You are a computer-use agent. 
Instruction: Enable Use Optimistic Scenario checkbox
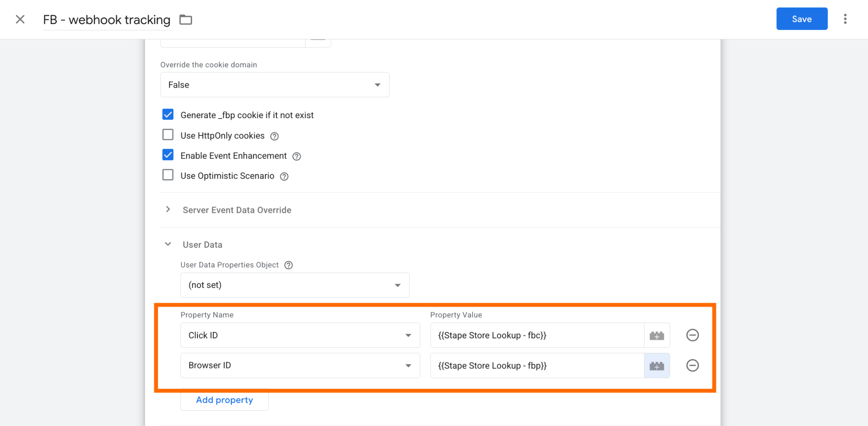[168, 175]
